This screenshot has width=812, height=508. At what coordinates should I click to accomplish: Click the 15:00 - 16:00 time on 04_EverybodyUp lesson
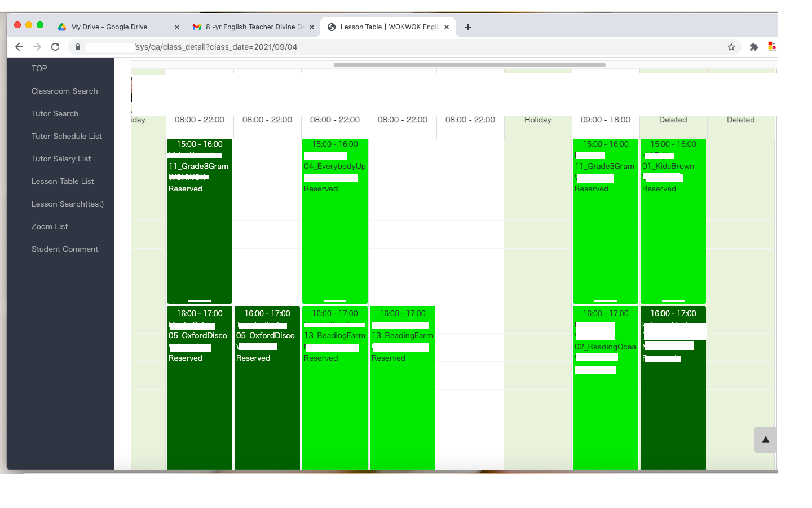click(x=335, y=144)
